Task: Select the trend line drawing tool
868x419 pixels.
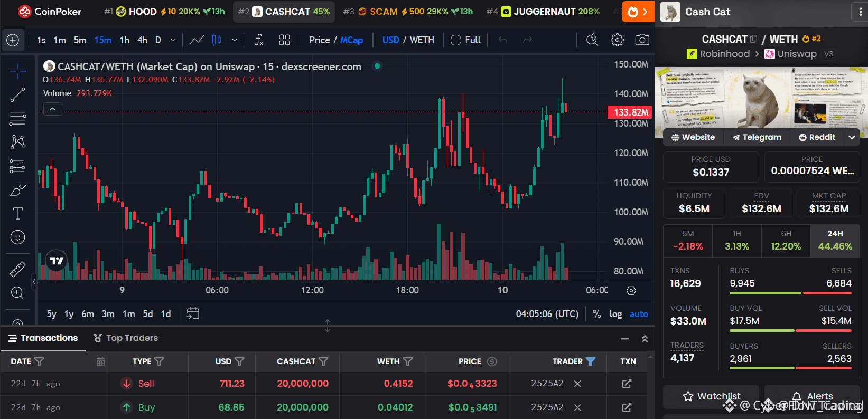Action: (17, 94)
